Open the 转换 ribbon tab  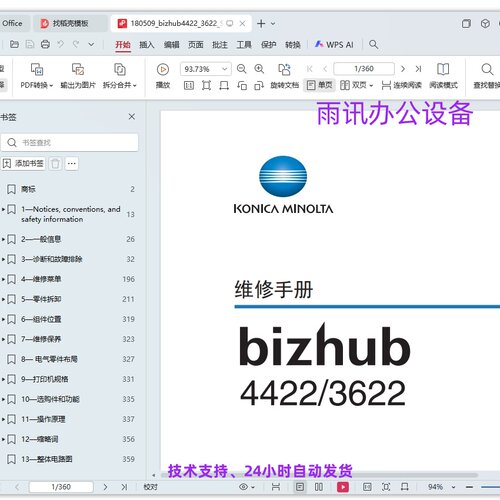coord(293,45)
